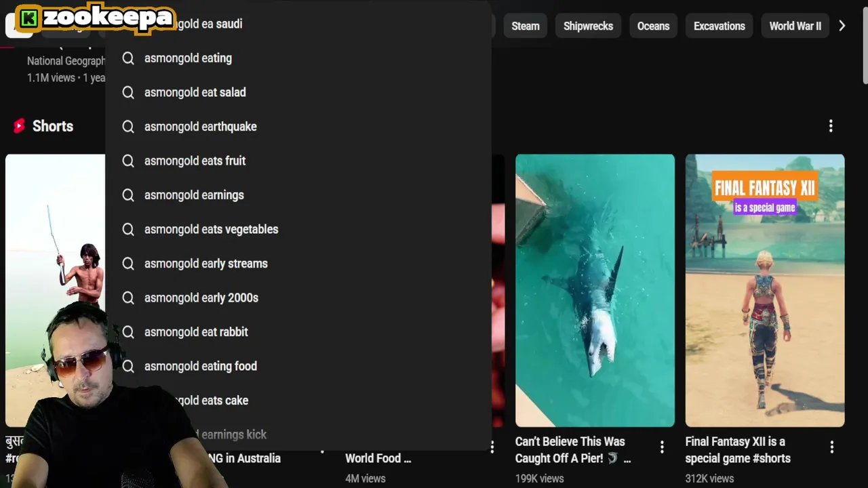Screen dimensions: 868x488
Task: Click magnifier icon beside 'asmongold eats vegetables'
Action: click(x=128, y=229)
